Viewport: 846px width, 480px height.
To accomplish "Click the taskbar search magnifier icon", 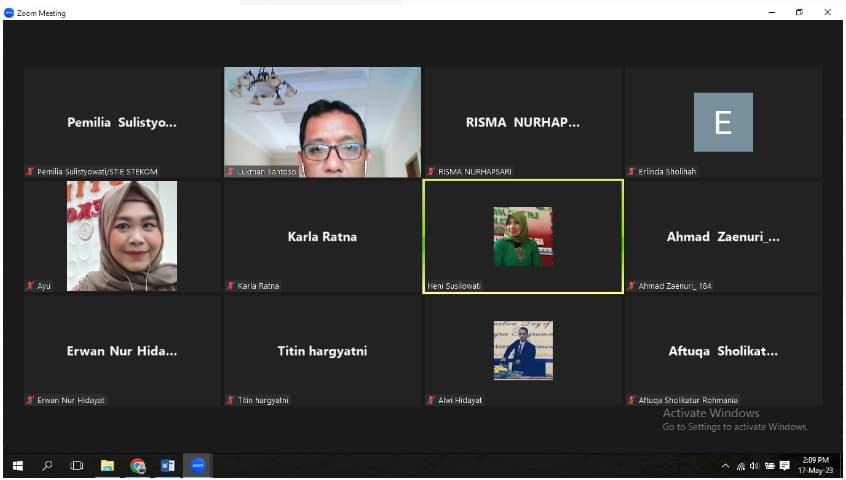I will (47, 465).
